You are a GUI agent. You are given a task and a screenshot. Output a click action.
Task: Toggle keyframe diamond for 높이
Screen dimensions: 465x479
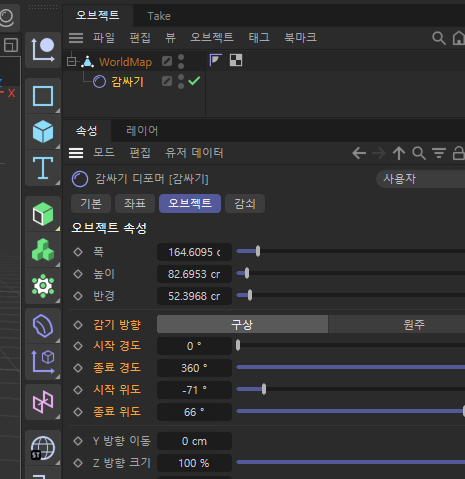click(78, 274)
